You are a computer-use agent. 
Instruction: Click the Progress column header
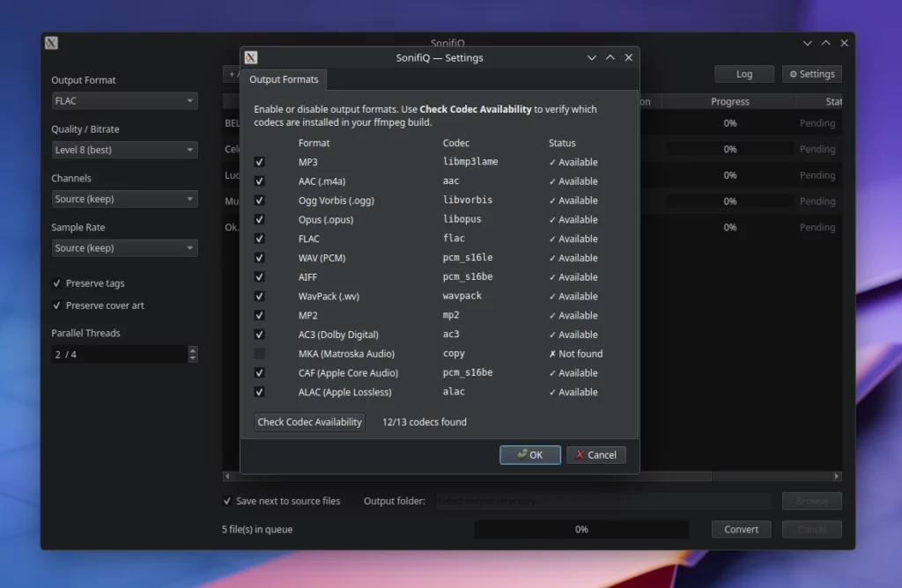point(729,102)
